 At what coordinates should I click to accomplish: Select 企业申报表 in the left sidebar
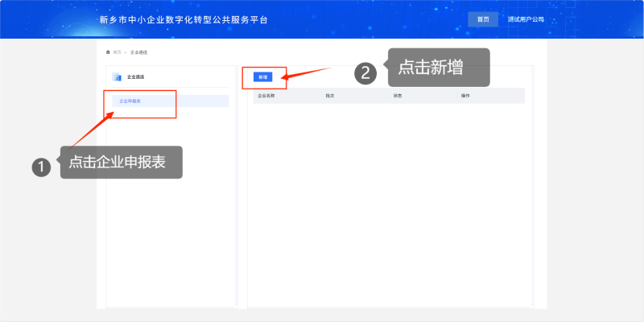click(x=130, y=101)
